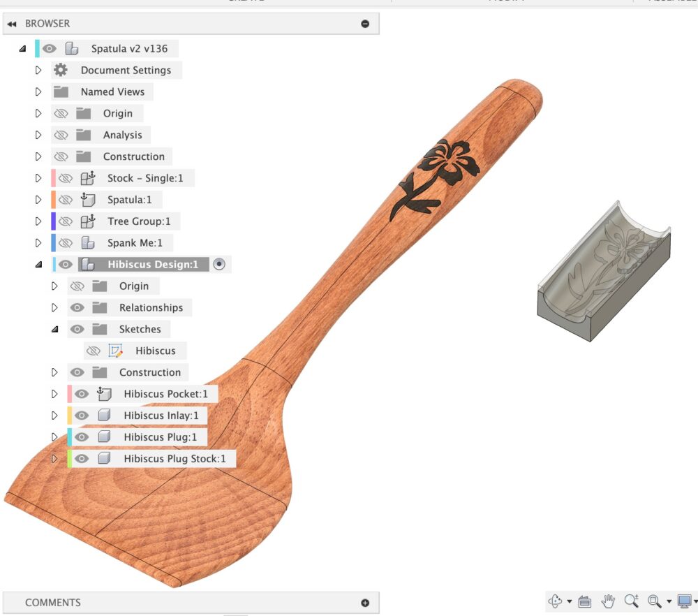The image size is (698, 616).
Task: Click the Hibiscus sketch icon
Action: click(115, 351)
